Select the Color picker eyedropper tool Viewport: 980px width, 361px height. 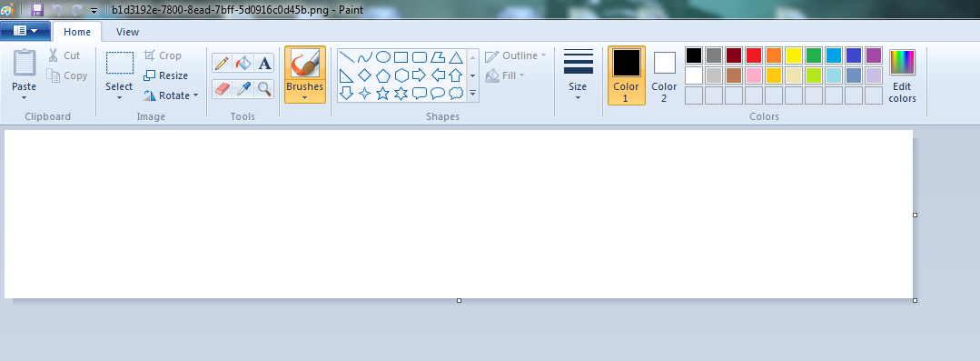coord(243,89)
